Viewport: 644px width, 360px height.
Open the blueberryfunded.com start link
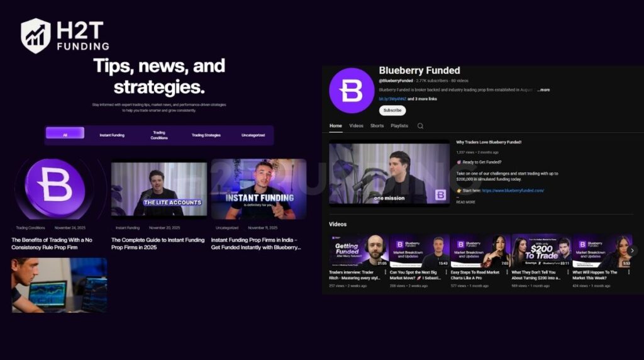(513, 191)
